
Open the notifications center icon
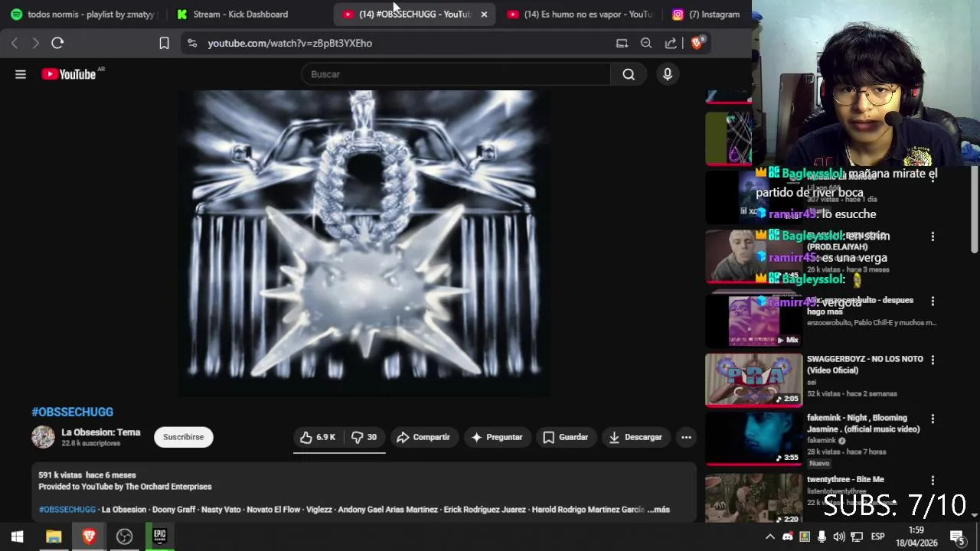point(957,536)
